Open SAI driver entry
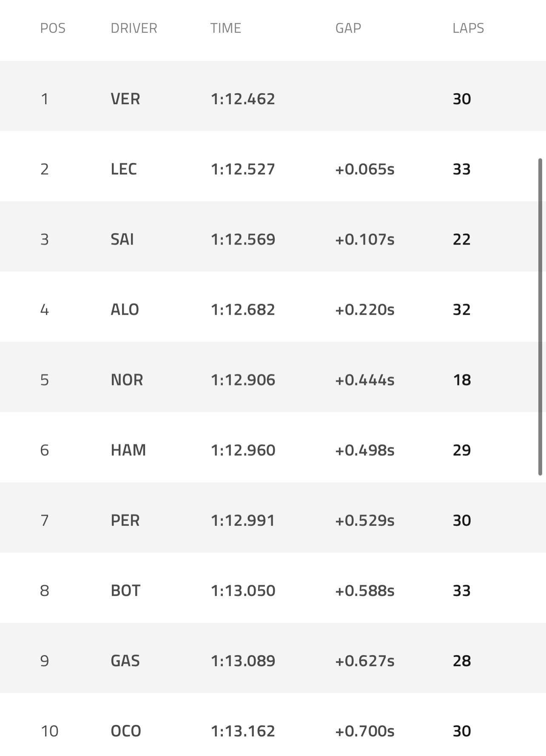Screen dimensions: 546x756 [122, 239]
